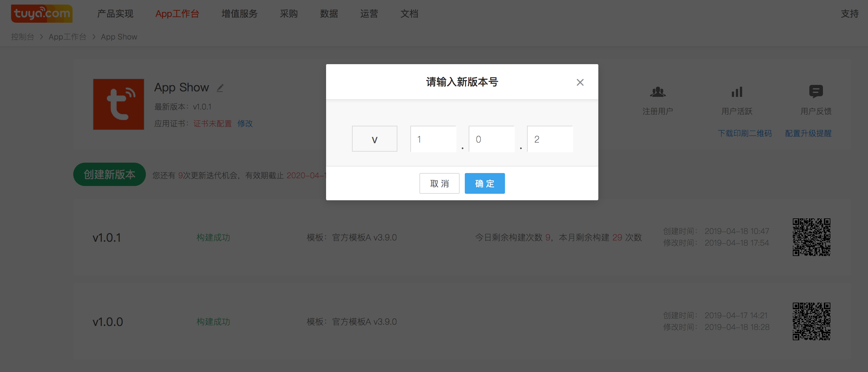Focus the patch version field showing 2
Screen dimensions: 868x372
click(550, 139)
